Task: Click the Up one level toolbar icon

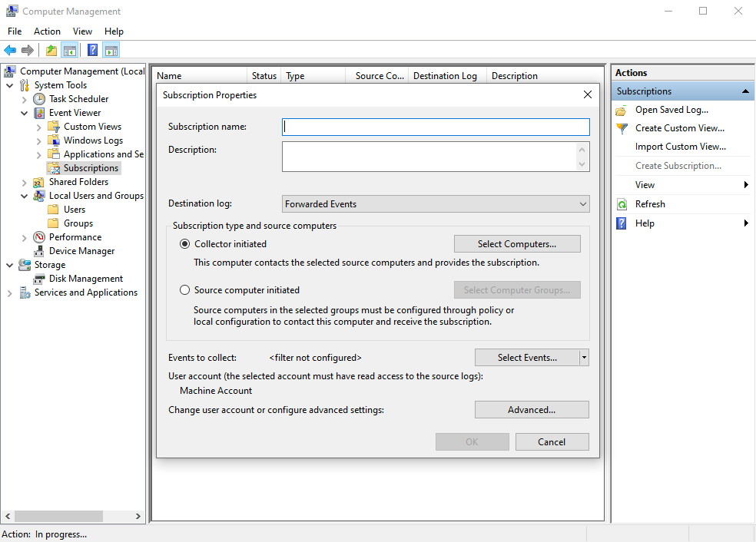Action: (51, 51)
